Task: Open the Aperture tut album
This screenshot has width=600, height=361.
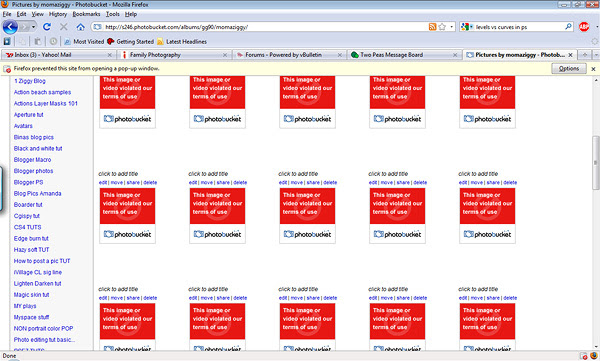Action: pos(29,114)
